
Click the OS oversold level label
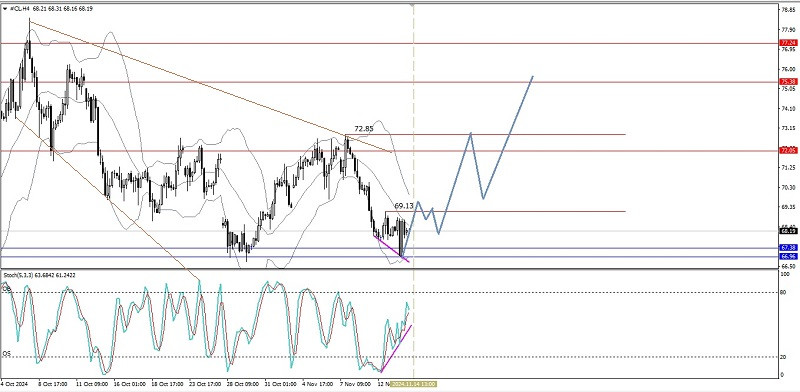[7, 353]
